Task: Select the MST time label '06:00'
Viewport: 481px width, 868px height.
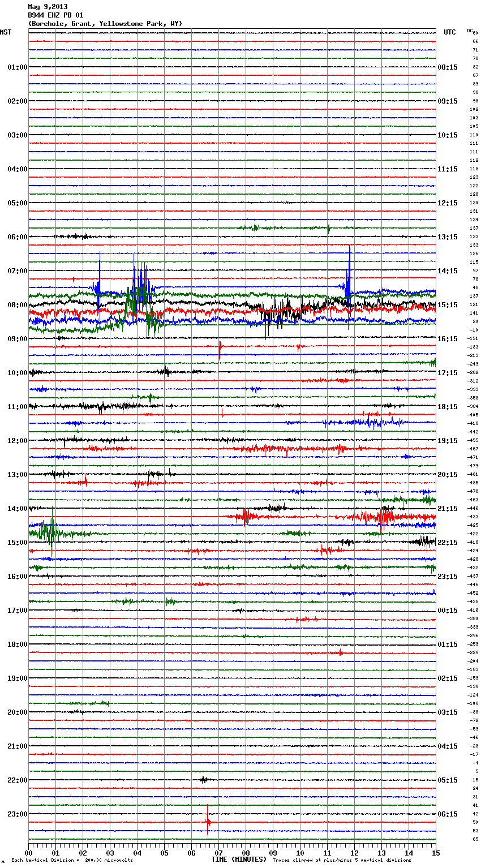Action: point(18,237)
